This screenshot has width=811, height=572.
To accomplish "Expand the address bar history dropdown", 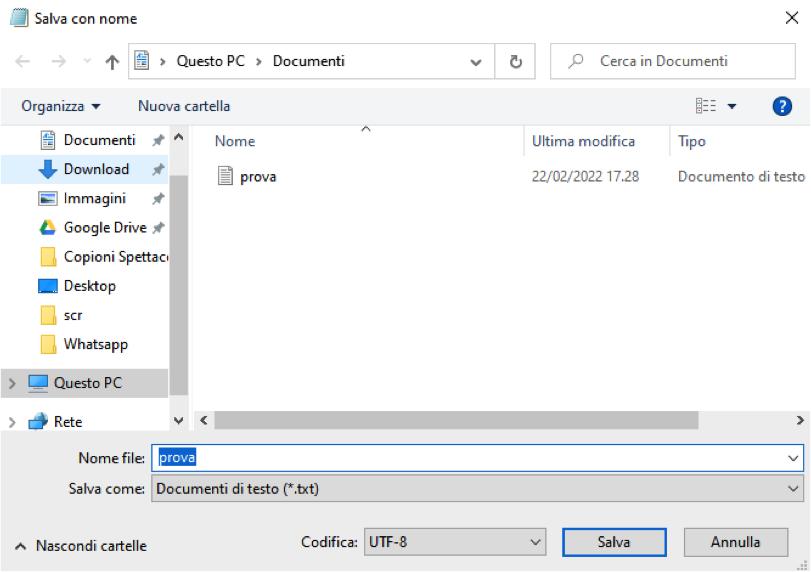I will tap(475, 62).
